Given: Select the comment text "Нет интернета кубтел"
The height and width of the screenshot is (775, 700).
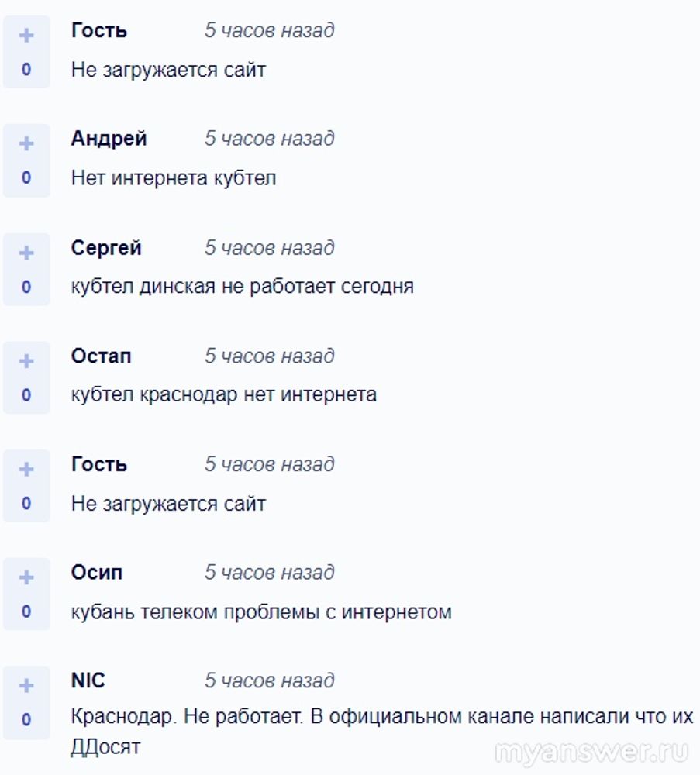Looking at the screenshot, I should 174,178.
